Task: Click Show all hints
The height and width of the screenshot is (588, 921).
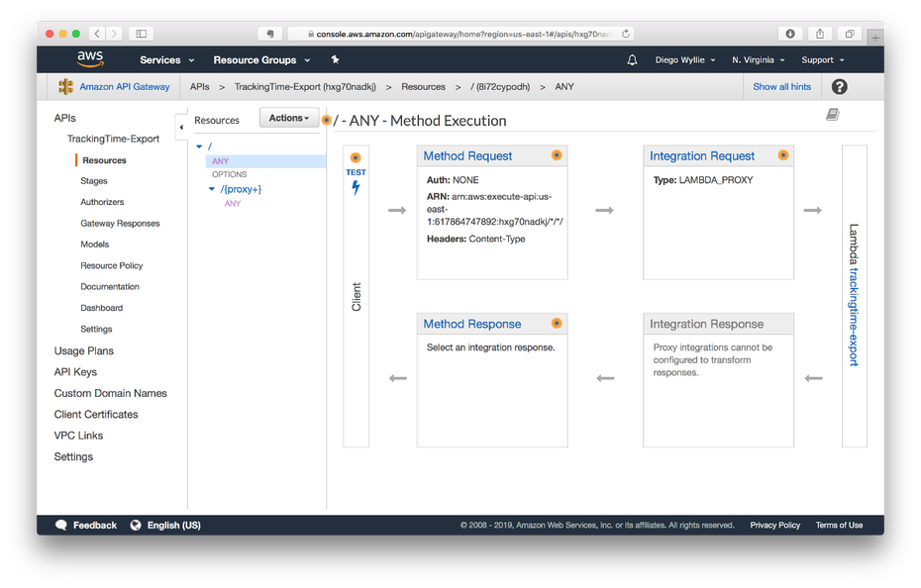Action: coord(781,86)
